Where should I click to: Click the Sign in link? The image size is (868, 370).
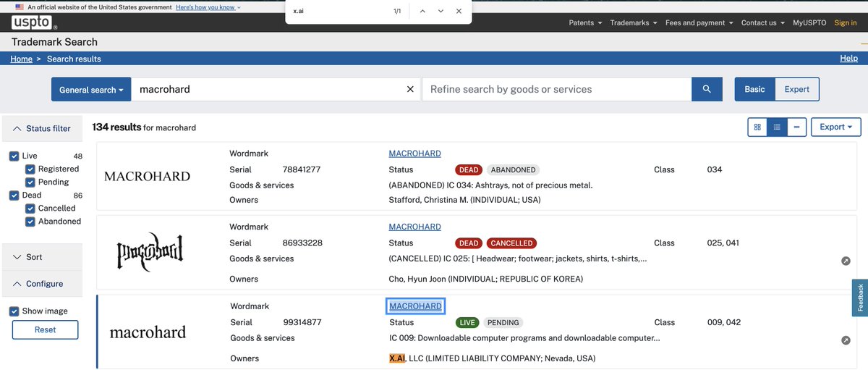[846, 22]
